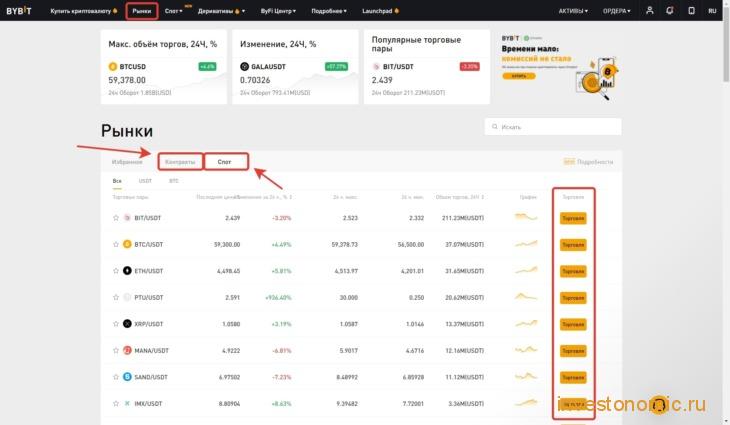Click the mobile app download icon

coord(691,10)
